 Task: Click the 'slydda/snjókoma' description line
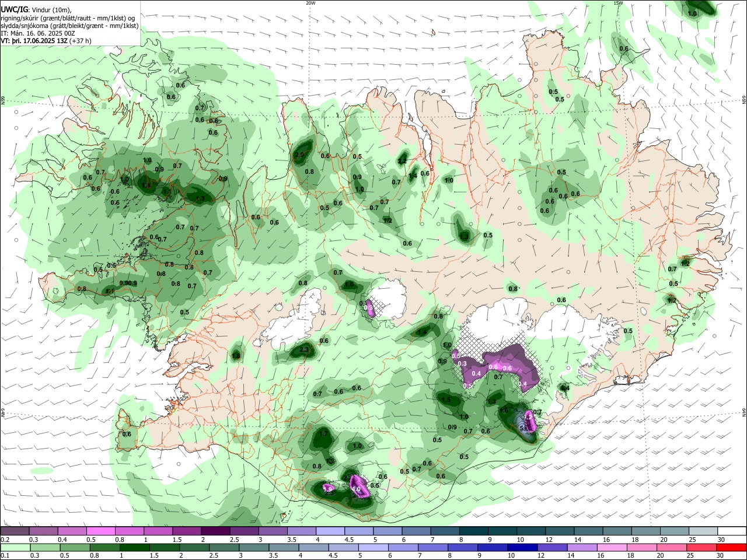pyautogui.click(x=69, y=26)
